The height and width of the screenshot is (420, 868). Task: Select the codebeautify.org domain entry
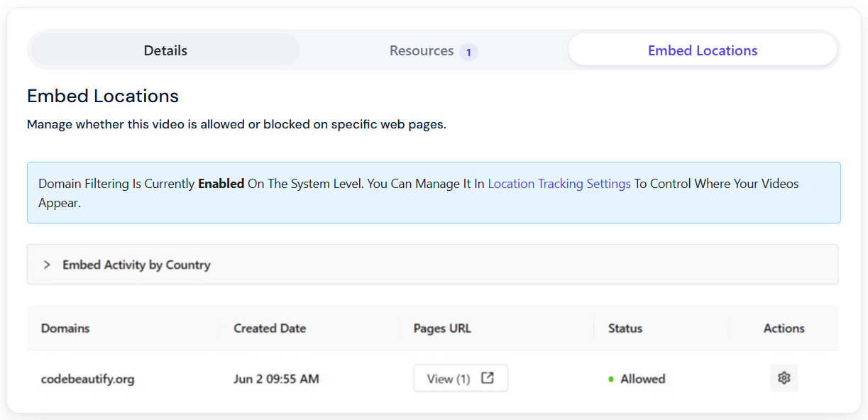click(x=88, y=379)
